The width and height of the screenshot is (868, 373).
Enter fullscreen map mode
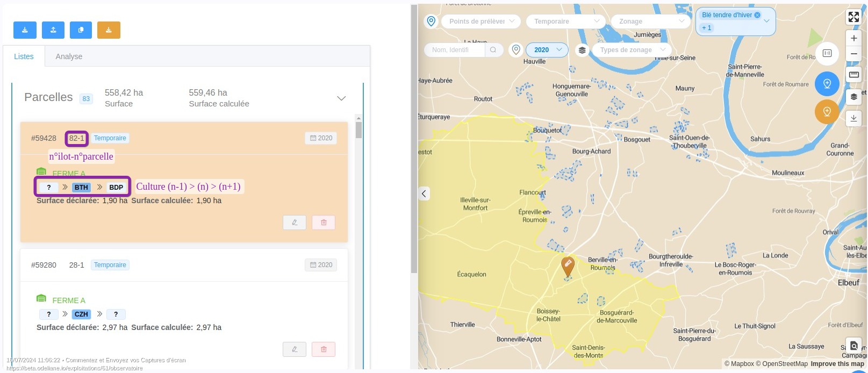[x=853, y=17]
